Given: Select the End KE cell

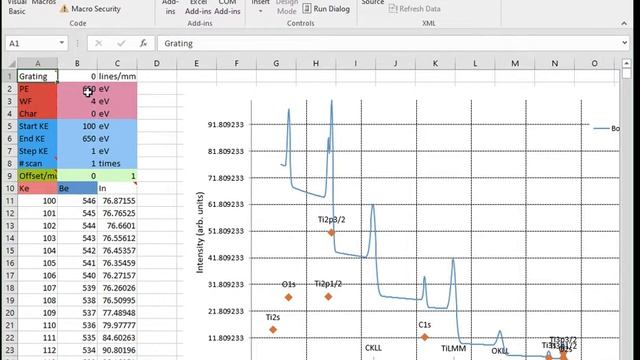Looking at the screenshot, I should 38,138.
